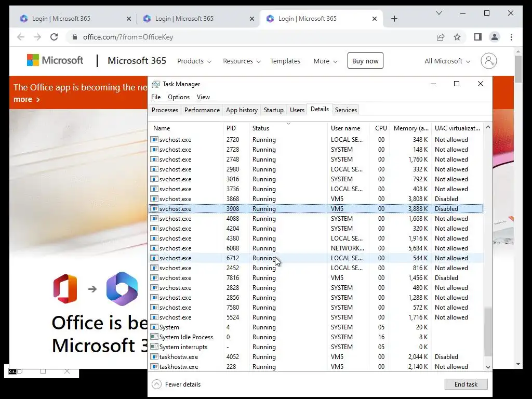Open Chrome's three-dot menu
The width and height of the screenshot is (532, 399).
tap(511, 37)
